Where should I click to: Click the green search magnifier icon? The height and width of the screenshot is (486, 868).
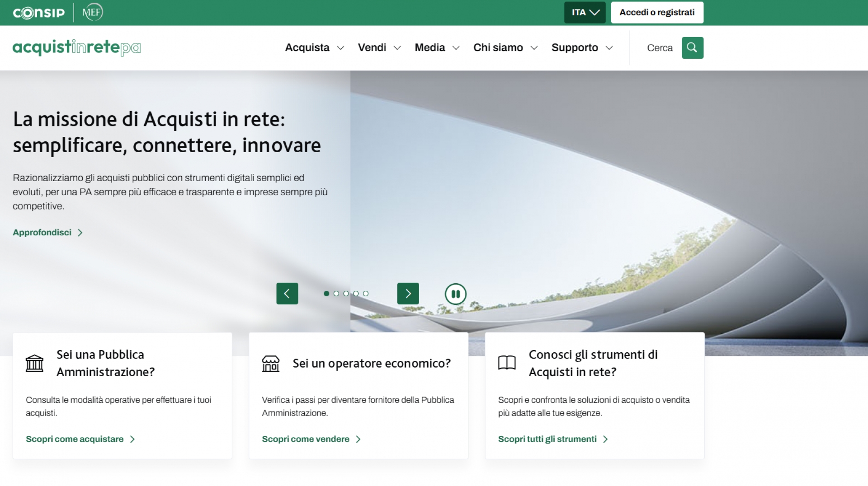click(692, 48)
